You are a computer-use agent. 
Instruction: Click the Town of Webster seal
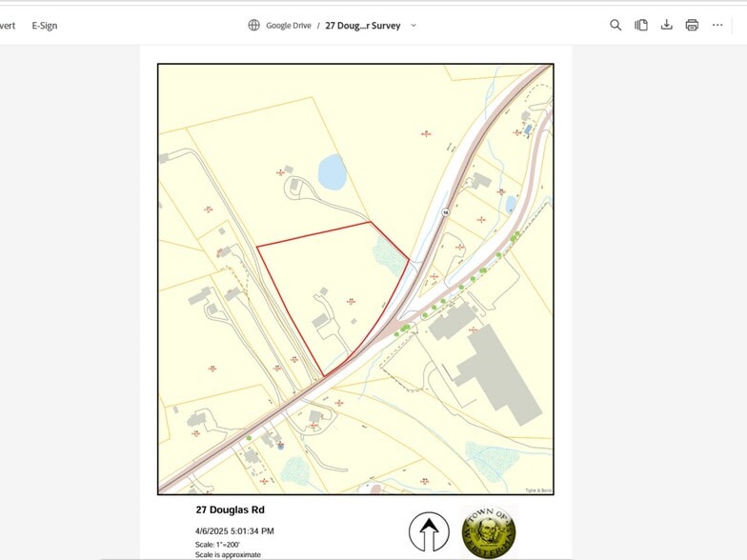489,530
